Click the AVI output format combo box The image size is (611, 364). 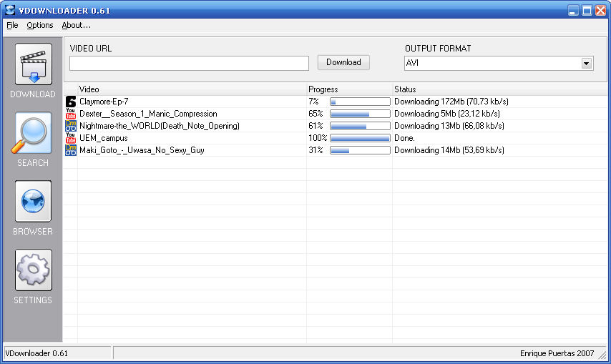(499, 63)
